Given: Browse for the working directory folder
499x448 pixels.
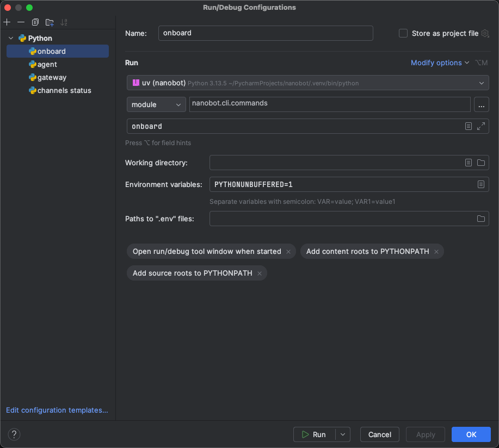Looking at the screenshot, I should (481, 163).
